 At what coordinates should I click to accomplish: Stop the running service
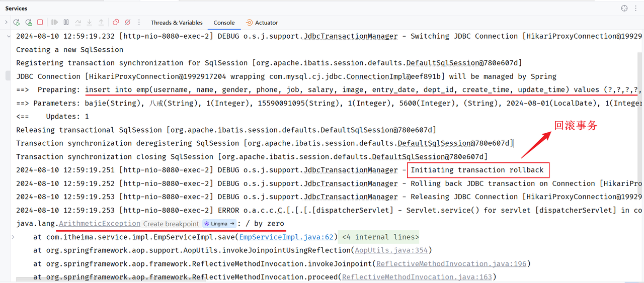pos(40,23)
